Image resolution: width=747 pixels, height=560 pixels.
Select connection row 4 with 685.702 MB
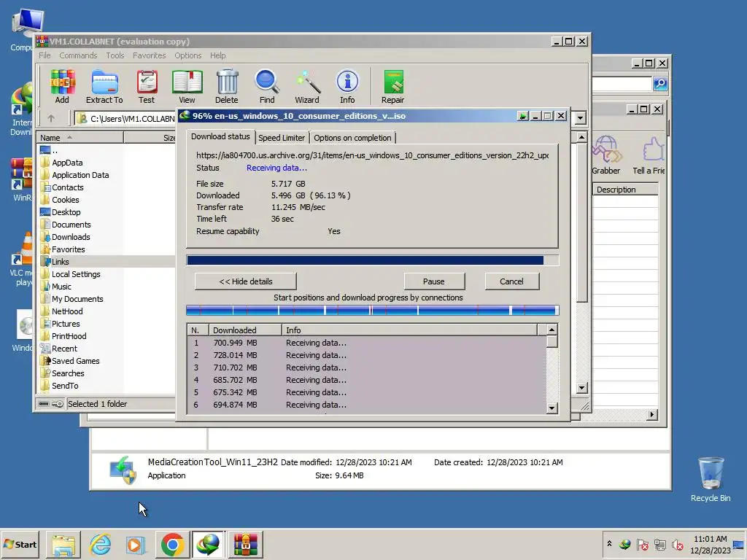367,380
